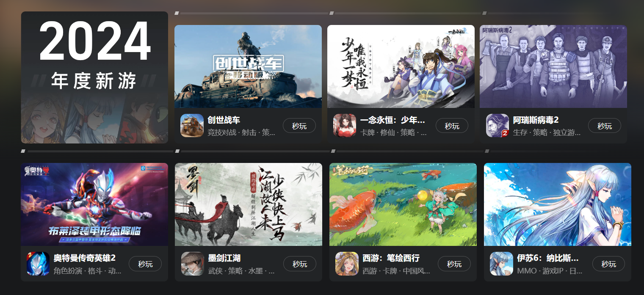
Task: Play 墨剑江湖 using its 秒玩 button
Action: click(300, 264)
